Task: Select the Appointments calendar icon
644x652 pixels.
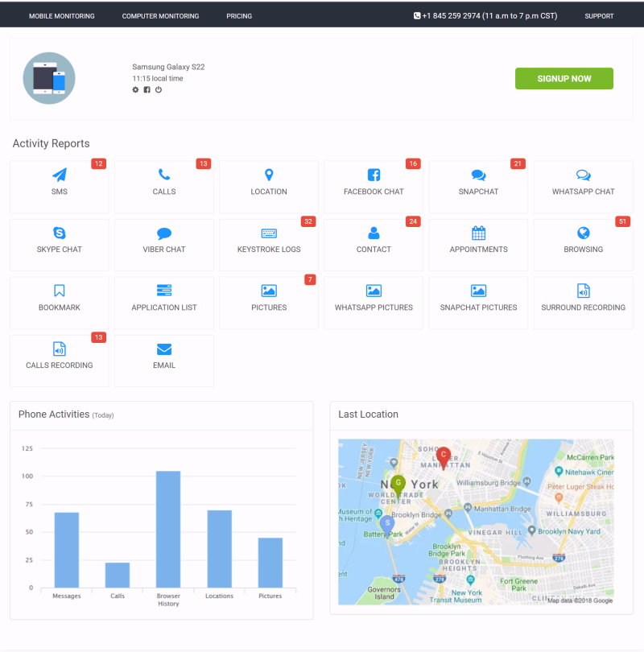Action: tap(478, 233)
